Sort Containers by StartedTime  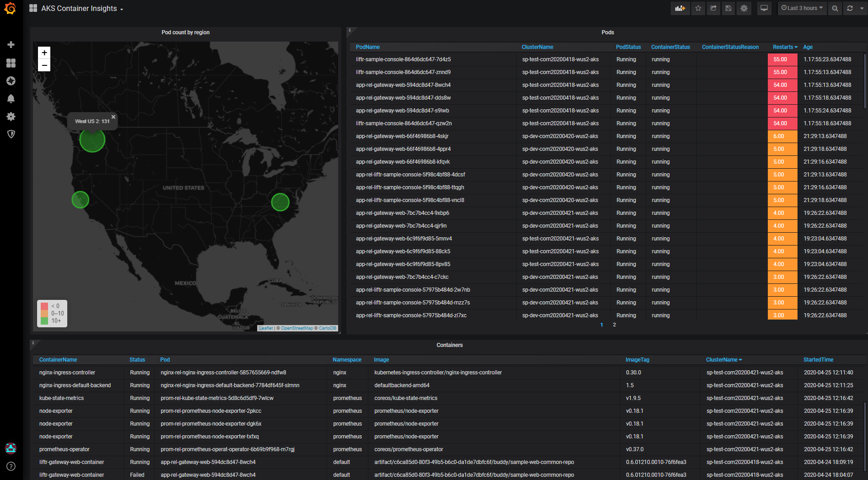[x=818, y=360]
